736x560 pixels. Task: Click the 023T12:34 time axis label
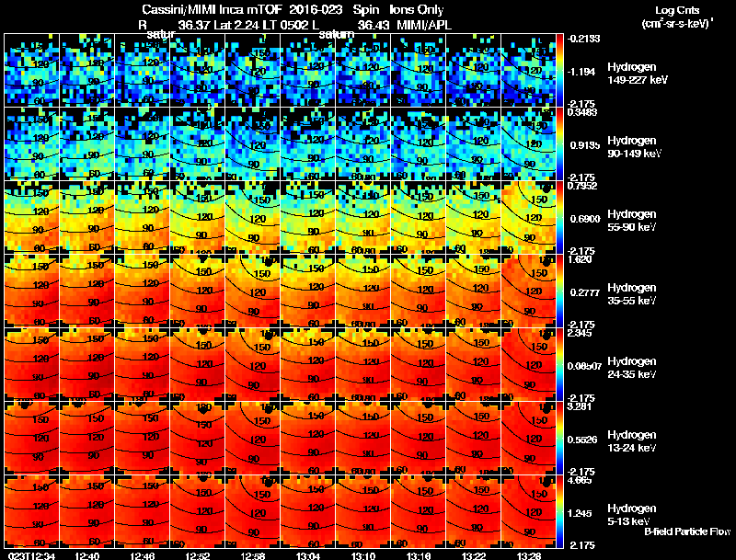tap(31, 556)
